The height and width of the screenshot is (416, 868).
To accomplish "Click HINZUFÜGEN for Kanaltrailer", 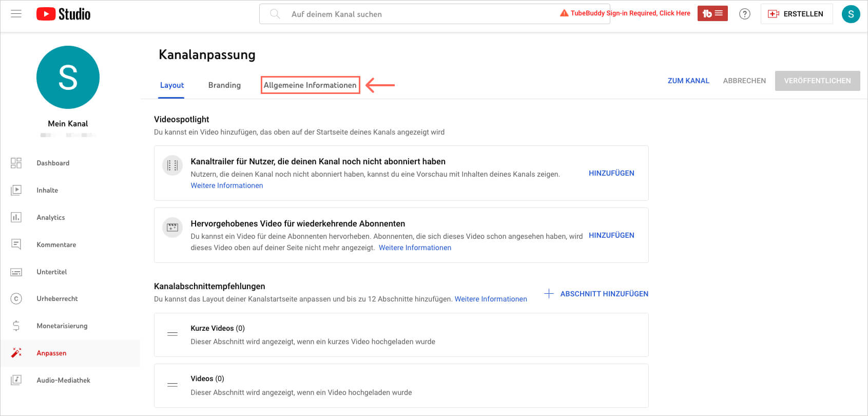I will 611,173.
